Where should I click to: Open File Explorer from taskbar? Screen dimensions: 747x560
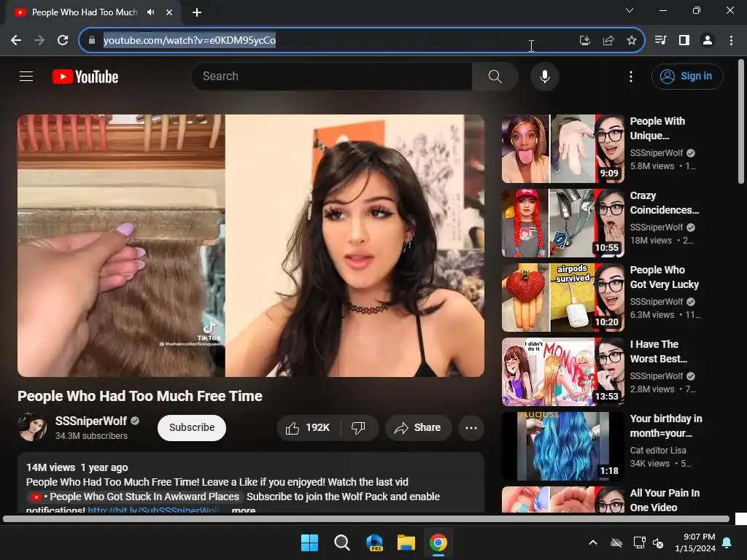click(406, 542)
